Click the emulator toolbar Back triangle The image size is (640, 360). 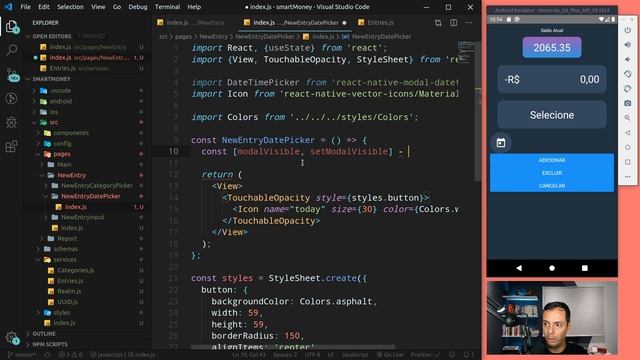[x=628, y=133]
